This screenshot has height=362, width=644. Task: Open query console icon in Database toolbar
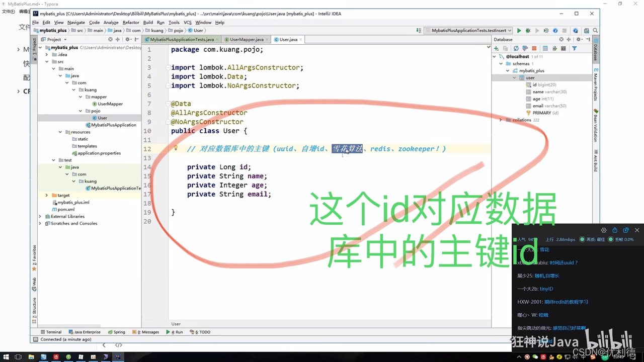pyautogui.click(x=563, y=48)
